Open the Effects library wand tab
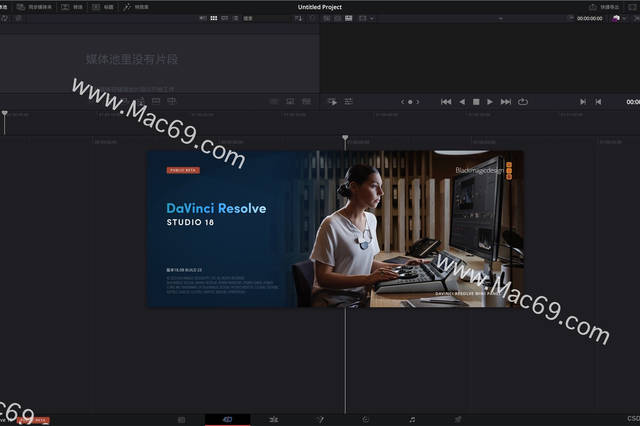This screenshot has width=640, height=426. click(x=136, y=7)
